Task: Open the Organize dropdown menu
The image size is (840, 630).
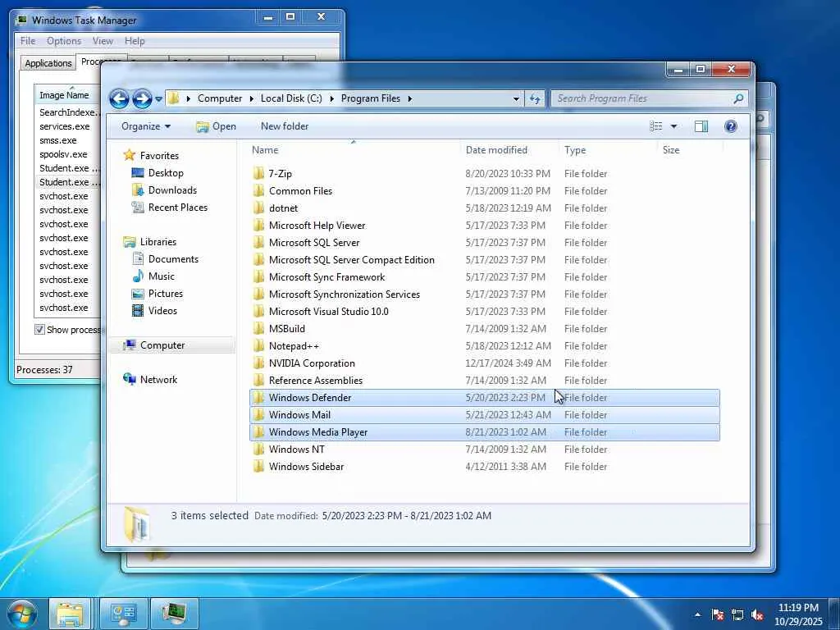Action: 146,126
